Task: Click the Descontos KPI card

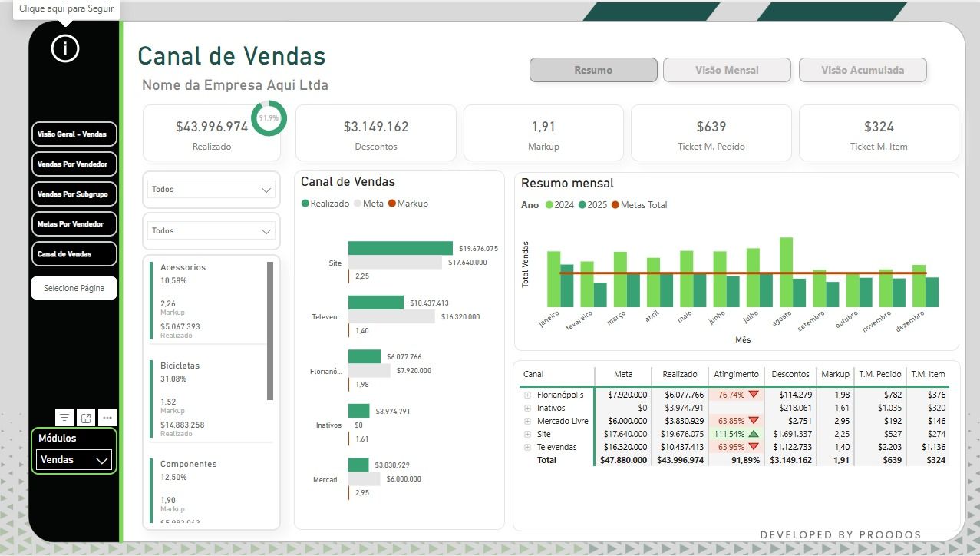Action: tap(376, 133)
